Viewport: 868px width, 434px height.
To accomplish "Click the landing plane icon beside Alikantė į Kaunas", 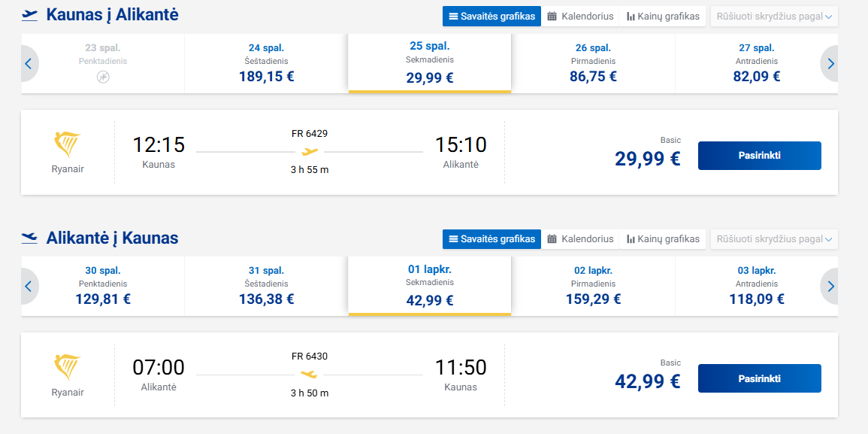I will click(x=29, y=238).
